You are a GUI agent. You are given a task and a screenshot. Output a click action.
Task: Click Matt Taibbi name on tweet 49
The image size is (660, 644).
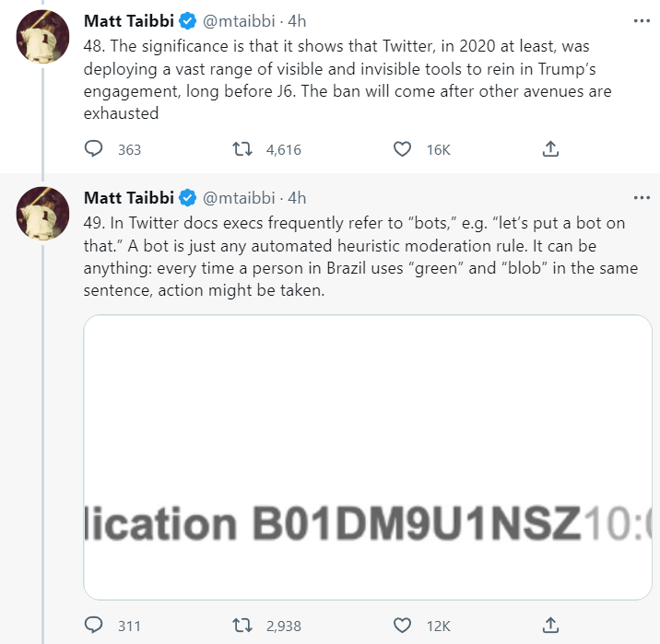(128, 198)
